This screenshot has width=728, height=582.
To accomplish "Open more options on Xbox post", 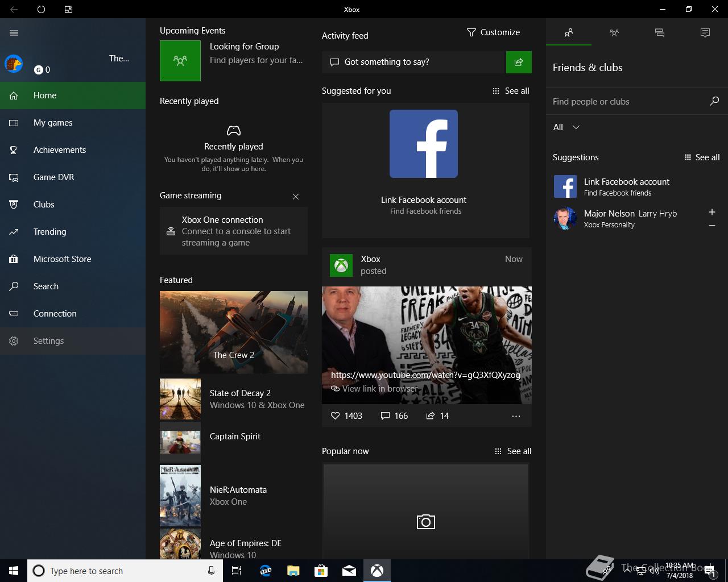I will (516, 416).
